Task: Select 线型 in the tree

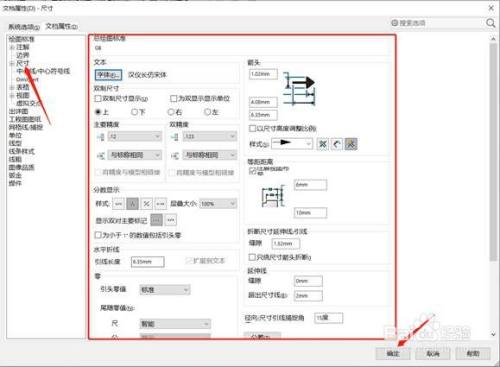Action: [x=15, y=143]
